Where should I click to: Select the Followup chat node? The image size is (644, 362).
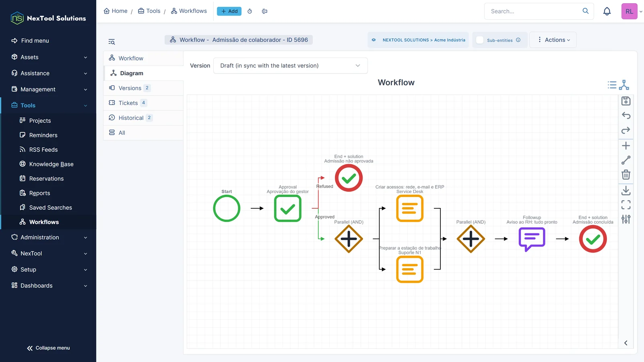532,239
